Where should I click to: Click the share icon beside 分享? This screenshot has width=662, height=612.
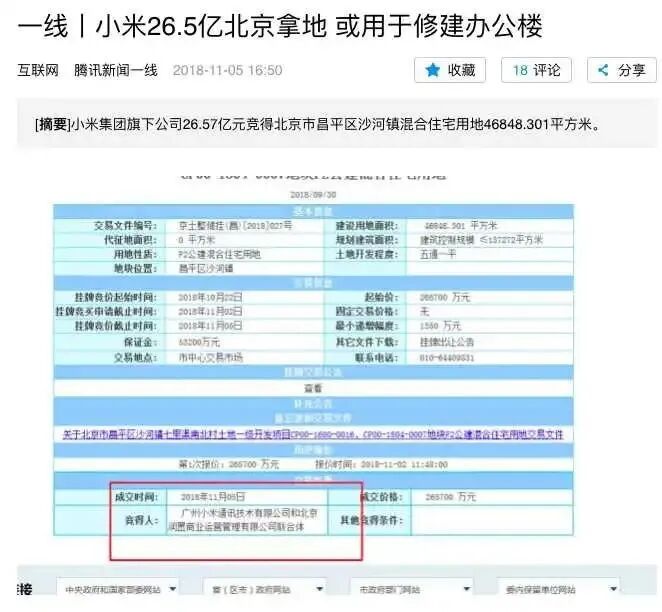click(603, 70)
